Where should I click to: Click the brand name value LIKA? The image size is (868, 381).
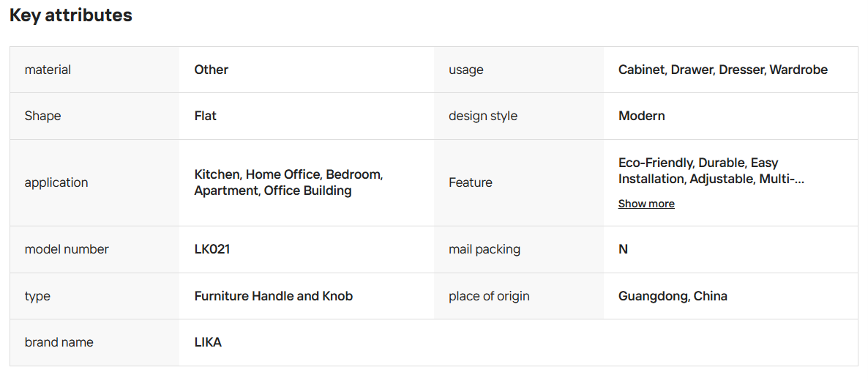coord(208,343)
